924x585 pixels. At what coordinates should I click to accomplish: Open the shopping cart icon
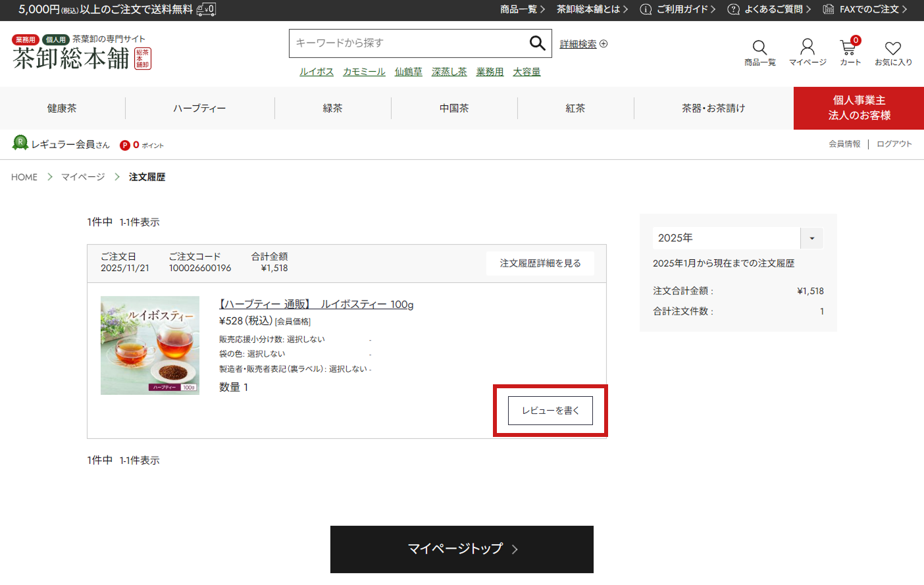(x=848, y=48)
